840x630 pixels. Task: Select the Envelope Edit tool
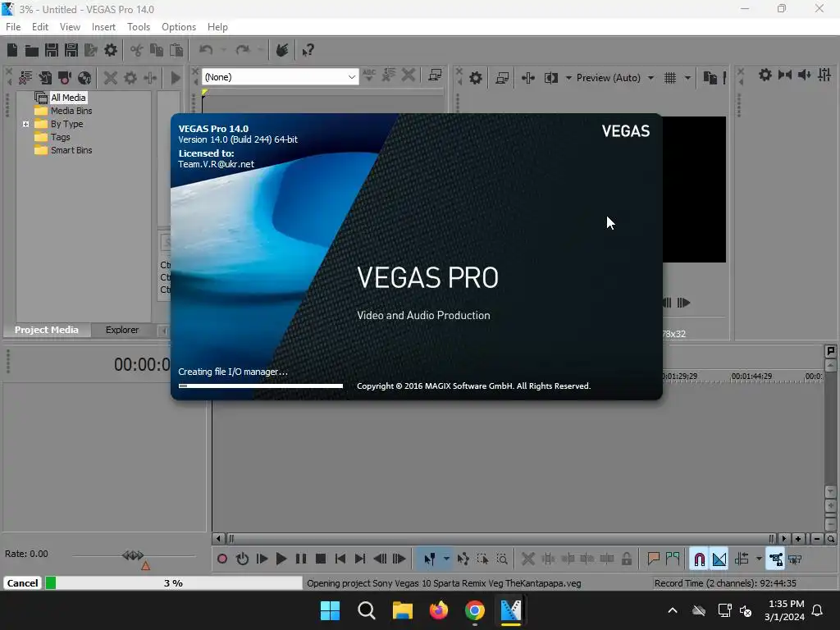[x=463, y=559]
